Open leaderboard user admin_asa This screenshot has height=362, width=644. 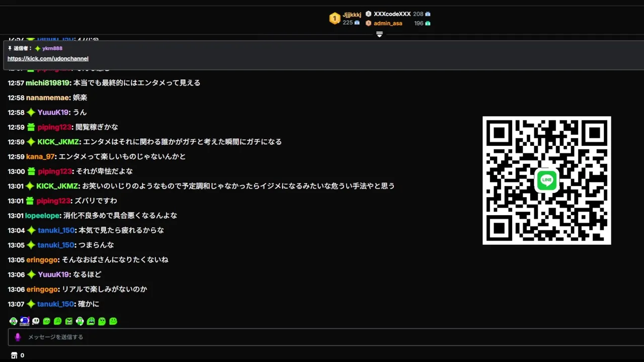(388, 23)
